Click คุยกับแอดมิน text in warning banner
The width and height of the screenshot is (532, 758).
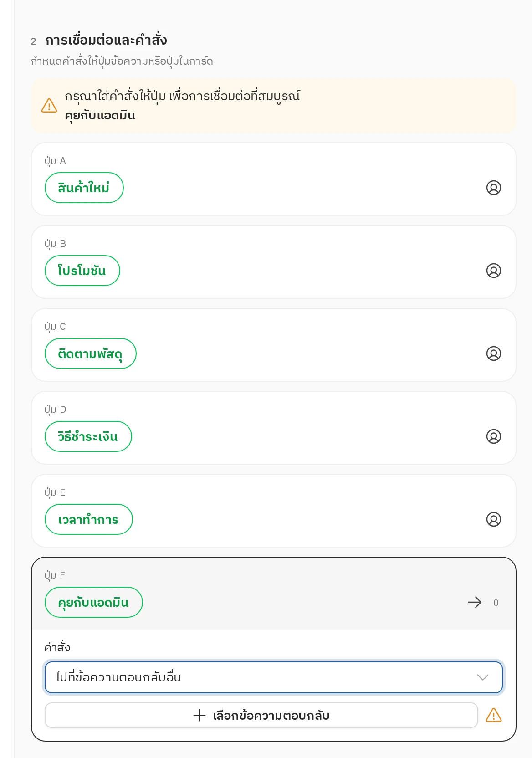coord(100,115)
